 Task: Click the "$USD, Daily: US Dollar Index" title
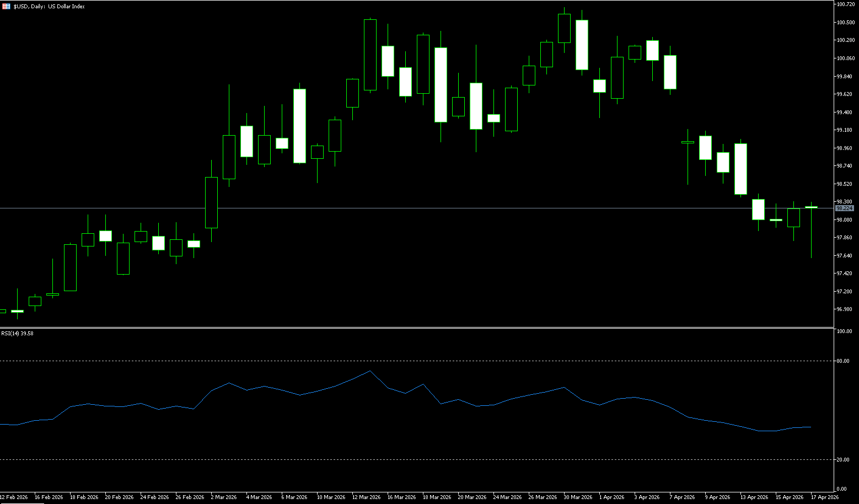[49, 7]
